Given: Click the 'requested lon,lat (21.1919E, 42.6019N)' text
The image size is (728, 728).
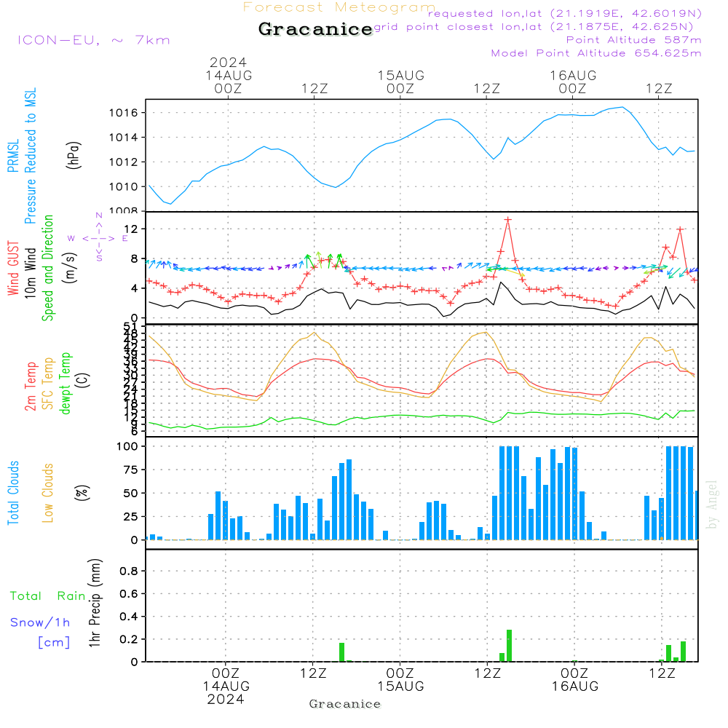Looking at the screenshot, I should click(565, 13).
